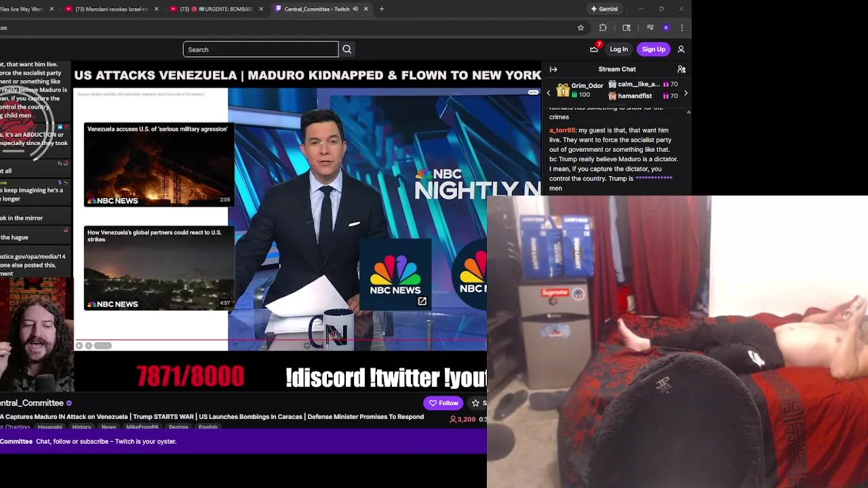This screenshot has height=488, width=868.
Task: Select Grim_Odor in gift leaderboard
Action: tap(580, 90)
